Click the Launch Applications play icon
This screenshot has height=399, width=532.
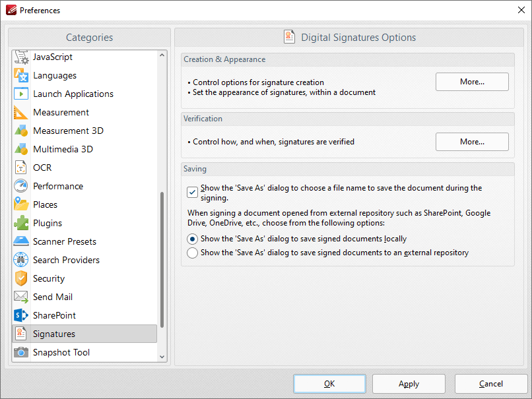click(21, 94)
